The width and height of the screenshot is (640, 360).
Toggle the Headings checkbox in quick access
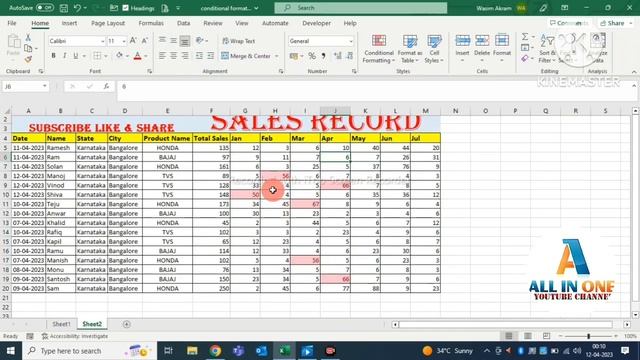(126, 8)
